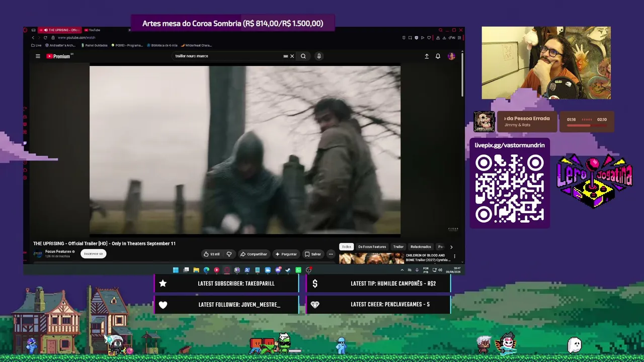
Task: Open Microsoft Edge from taskbar
Action: 206,270
